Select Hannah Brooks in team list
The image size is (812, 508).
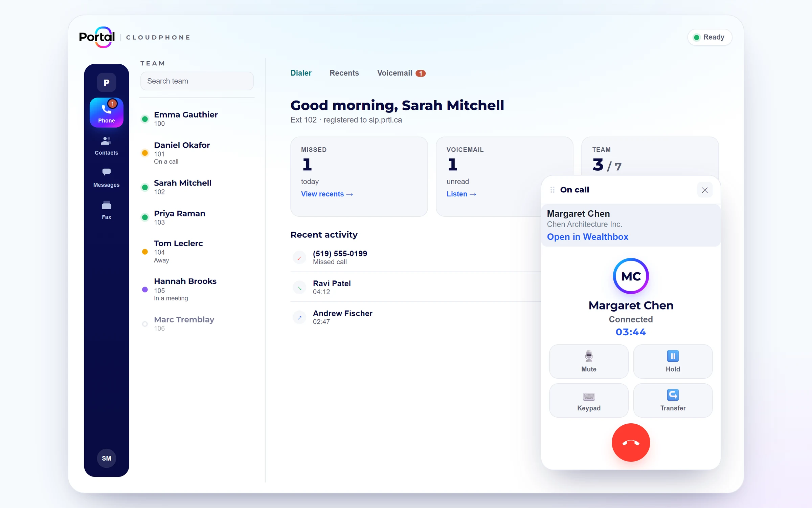point(197,289)
